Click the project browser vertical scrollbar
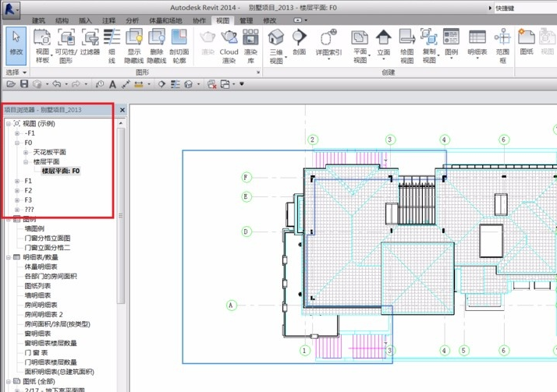The height and width of the screenshot is (392, 557). pos(121,215)
